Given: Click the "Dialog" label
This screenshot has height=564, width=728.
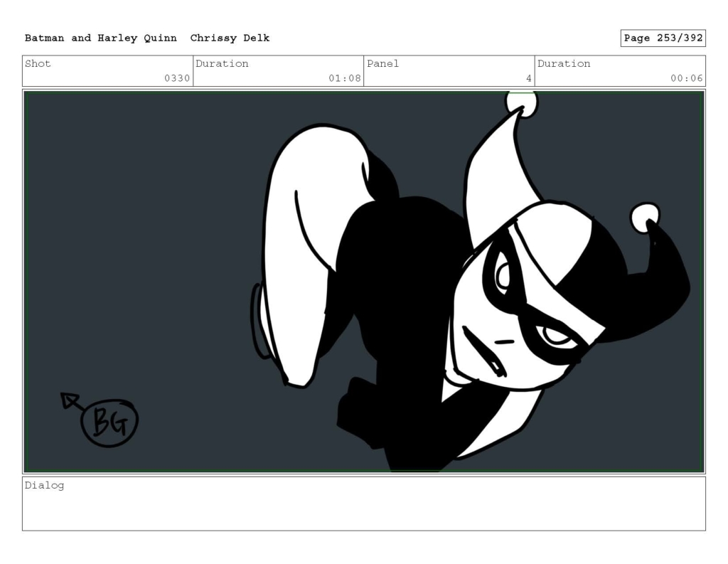Looking at the screenshot, I should click(x=45, y=486).
